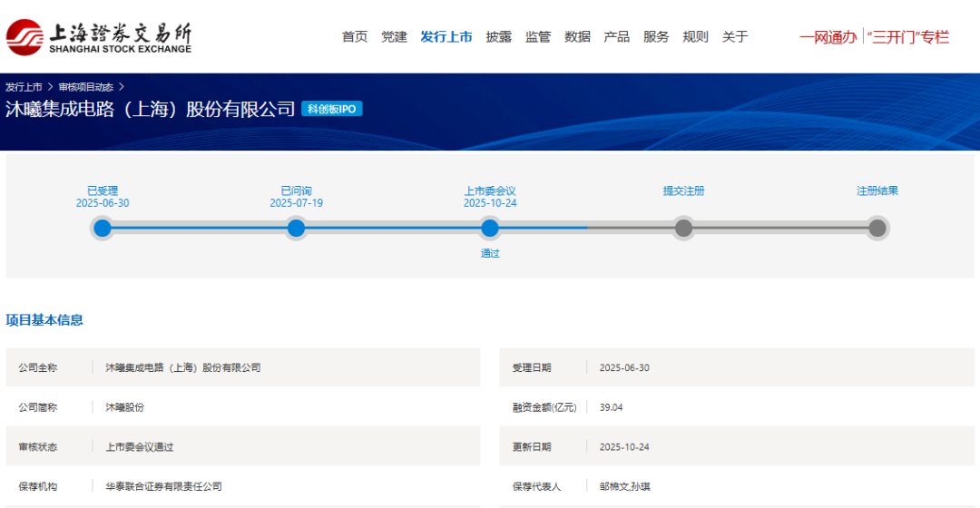Open the 规则 menu item
The width and height of the screenshot is (980, 508).
696,37
